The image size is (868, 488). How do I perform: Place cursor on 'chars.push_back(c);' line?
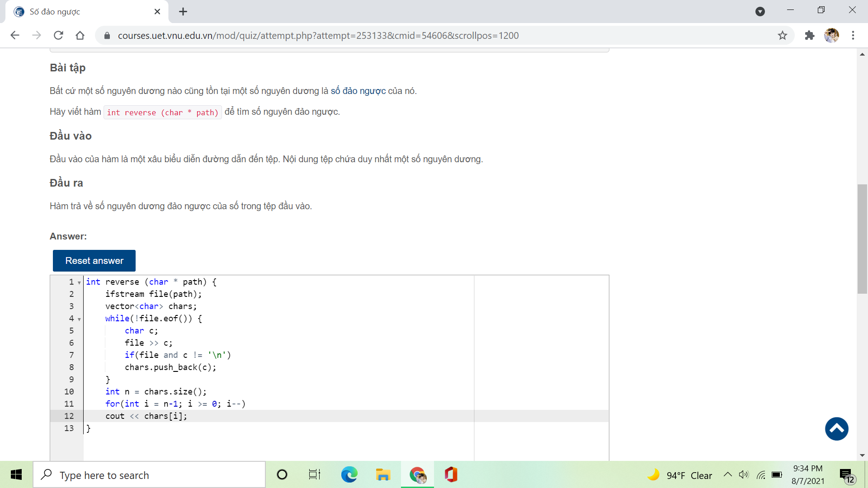click(x=170, y=367)
